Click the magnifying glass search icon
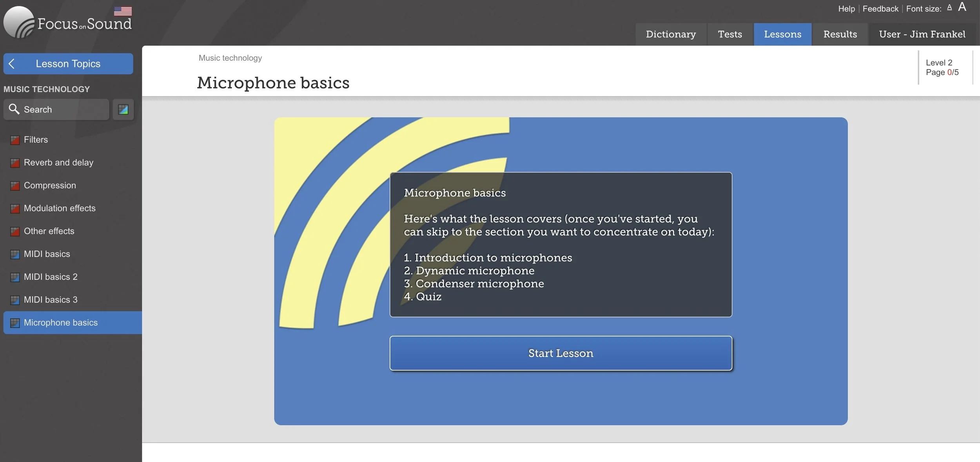 tap(14, 109)
